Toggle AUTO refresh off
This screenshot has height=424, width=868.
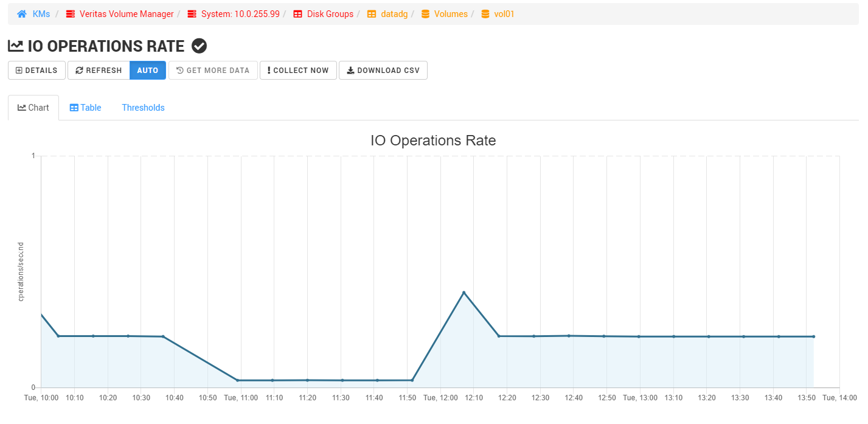(147, 70)
